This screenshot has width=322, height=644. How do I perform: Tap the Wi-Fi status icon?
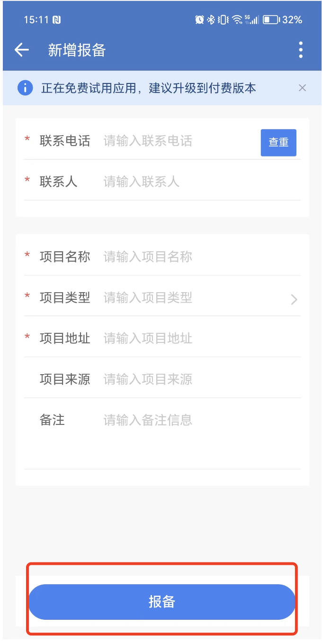tap(237, 20)
